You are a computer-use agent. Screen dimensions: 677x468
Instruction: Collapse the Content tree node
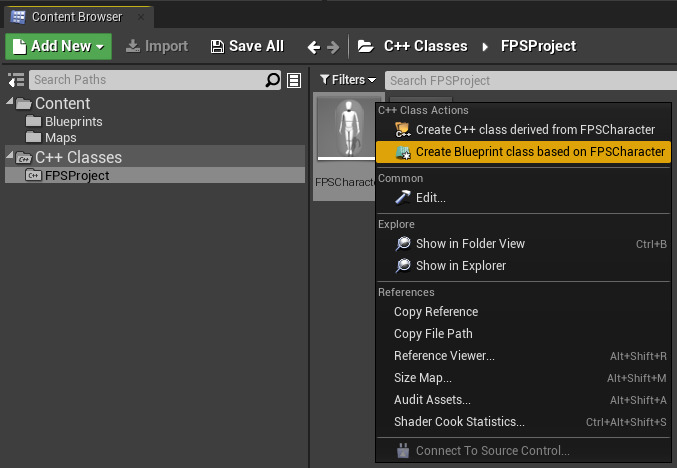click(x=9, y=101)
